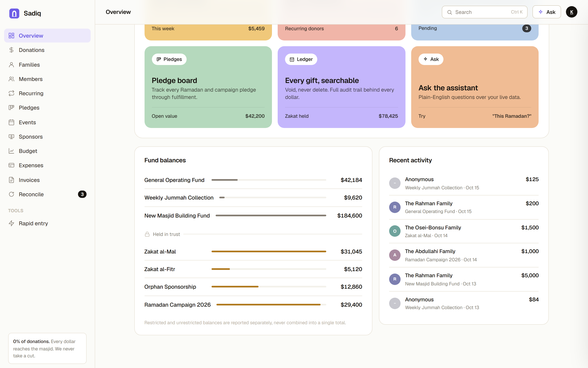
Task: Click the Pledges pill on green card
Action: point(169,59)
